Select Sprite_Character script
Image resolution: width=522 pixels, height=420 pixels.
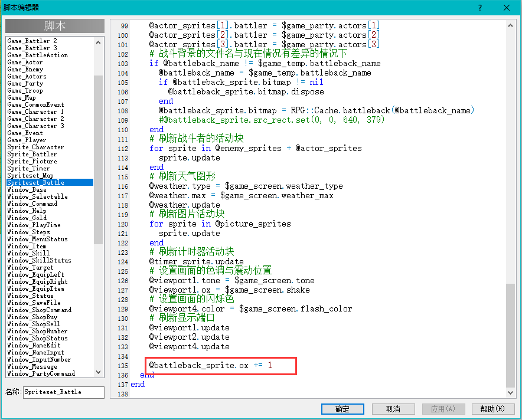(x=35, y=147)
